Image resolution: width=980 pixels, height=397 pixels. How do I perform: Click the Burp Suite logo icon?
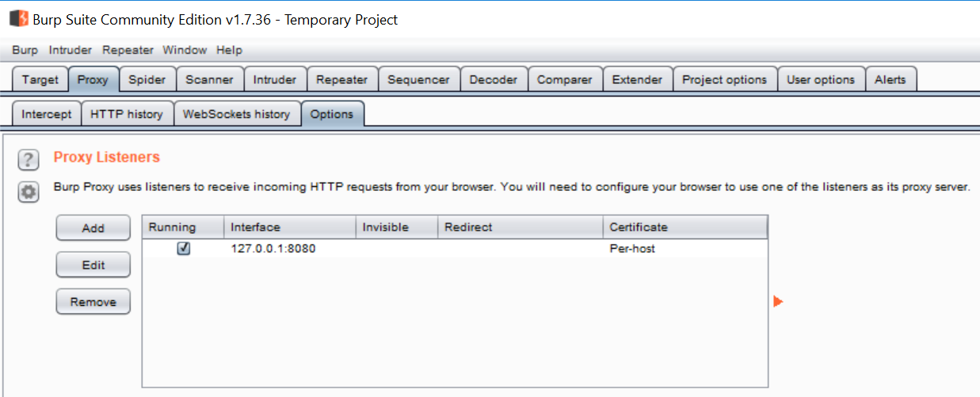point(18,19)
